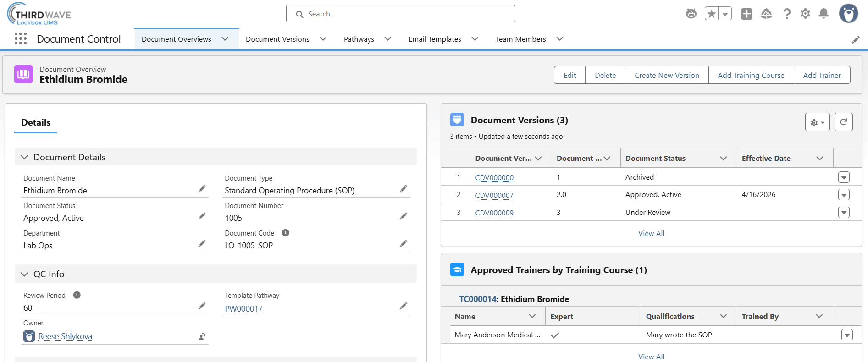This screenshot has width=868, height=362.
Task: Open the Email Templates tab
Action: [435, 39]
